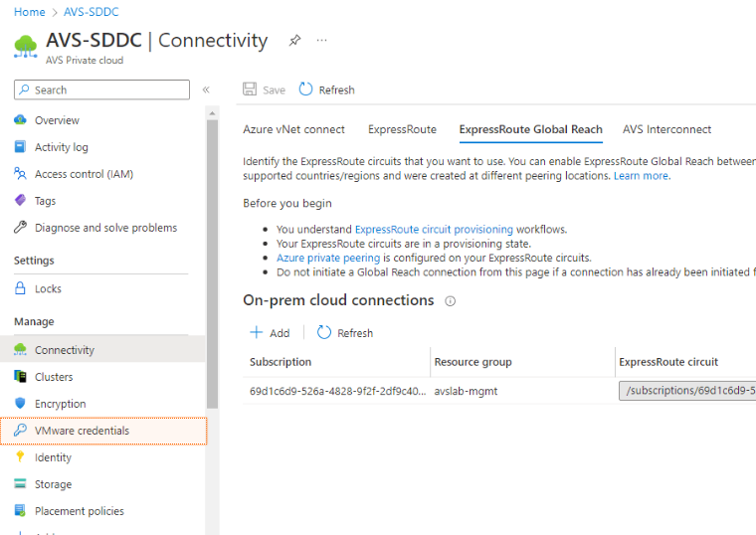Image resolution: width=756 pixels, height=535 pixels.
Task: Add an on-prem cloud connection
Action: click(270, 333)
